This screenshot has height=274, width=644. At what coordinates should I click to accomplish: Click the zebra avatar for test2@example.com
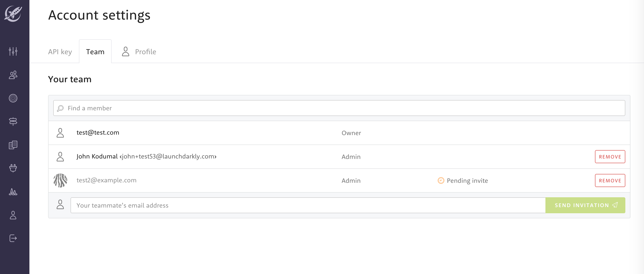click(60, 180)
